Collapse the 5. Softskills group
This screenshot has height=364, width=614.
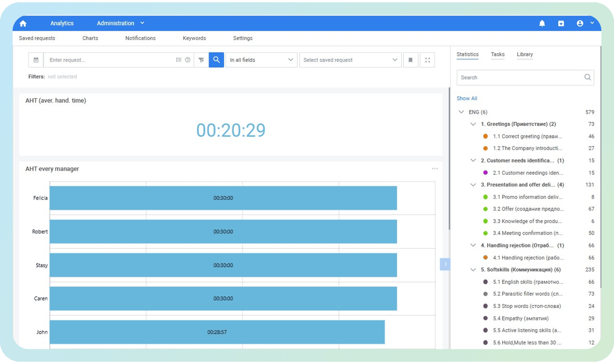[x=473, y=270]
